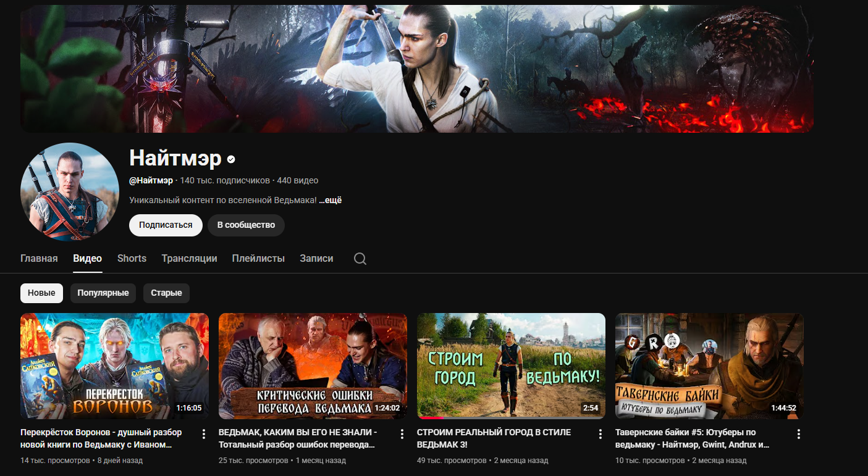Click the Подписаться button
868x476 pixels.
pyautogui.click(x=166, y=225)
